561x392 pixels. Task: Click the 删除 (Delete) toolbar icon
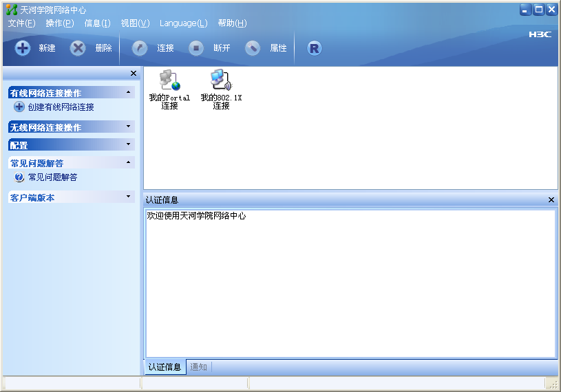point(78,48)
